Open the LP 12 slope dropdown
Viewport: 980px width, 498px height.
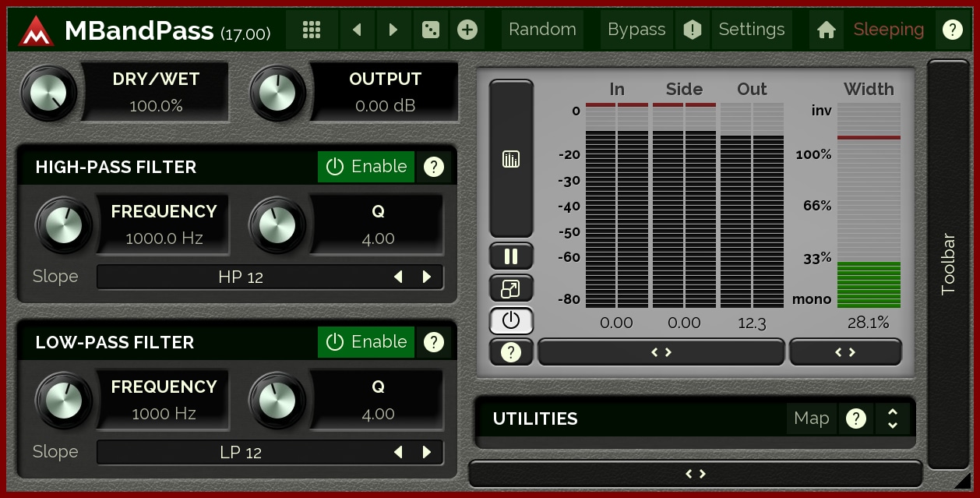[x=241, y=453]
